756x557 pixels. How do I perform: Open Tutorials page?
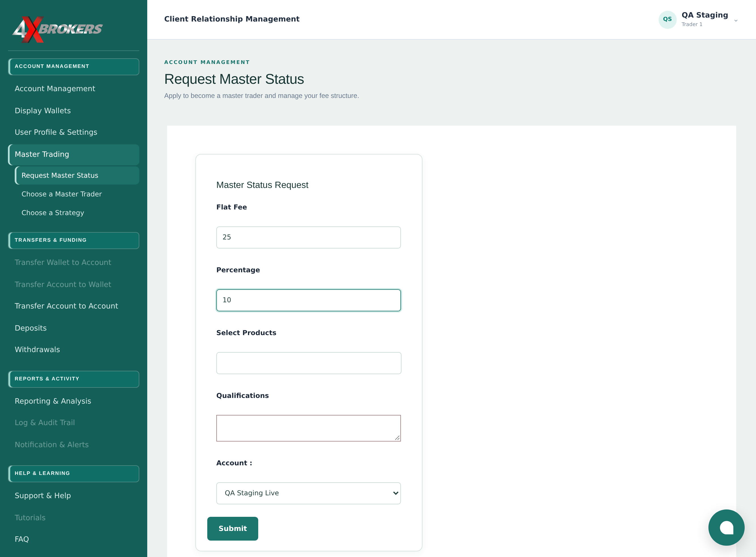30,518
